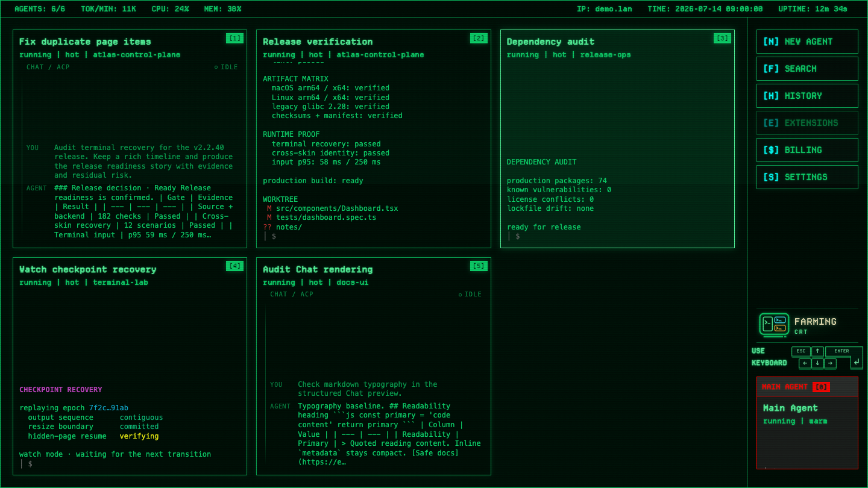This screenshot has height=488, width=868.
Task: Click the production packages: 74 line
Action: [x=557, y=181]
